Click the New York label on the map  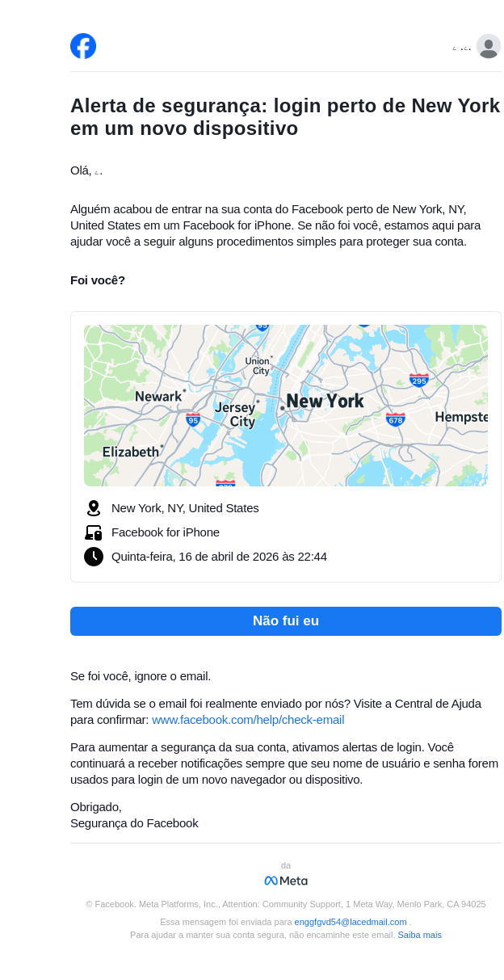click(x=325, y=402)
